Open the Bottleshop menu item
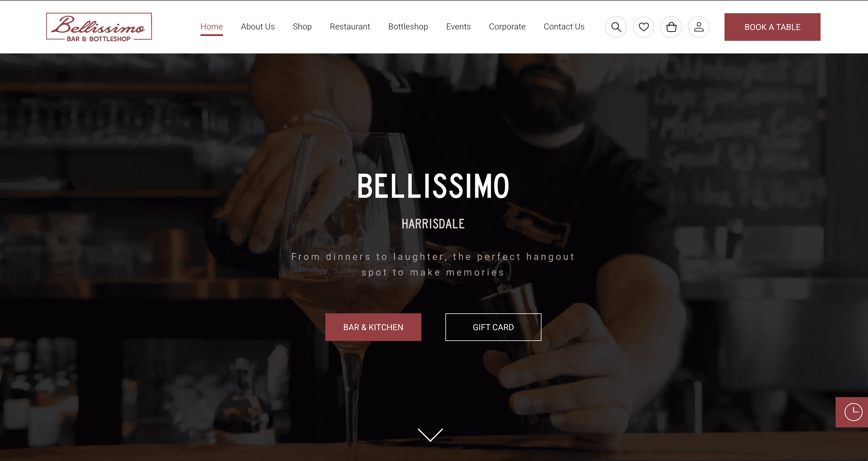The image size is (868, 461). coord(408,27)
